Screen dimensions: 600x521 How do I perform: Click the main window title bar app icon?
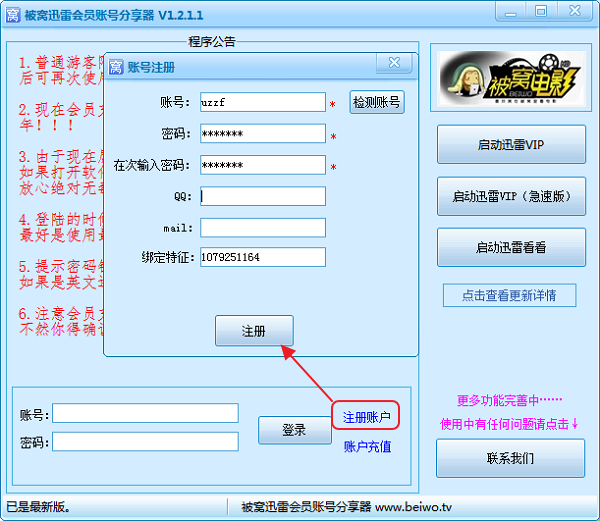point(13,15)
